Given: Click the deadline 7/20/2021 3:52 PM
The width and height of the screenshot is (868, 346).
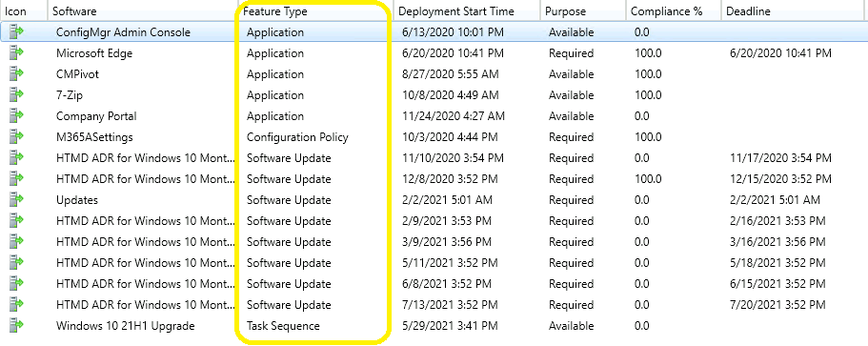Looking at the screenshot, I should click(x=777, y=304).
